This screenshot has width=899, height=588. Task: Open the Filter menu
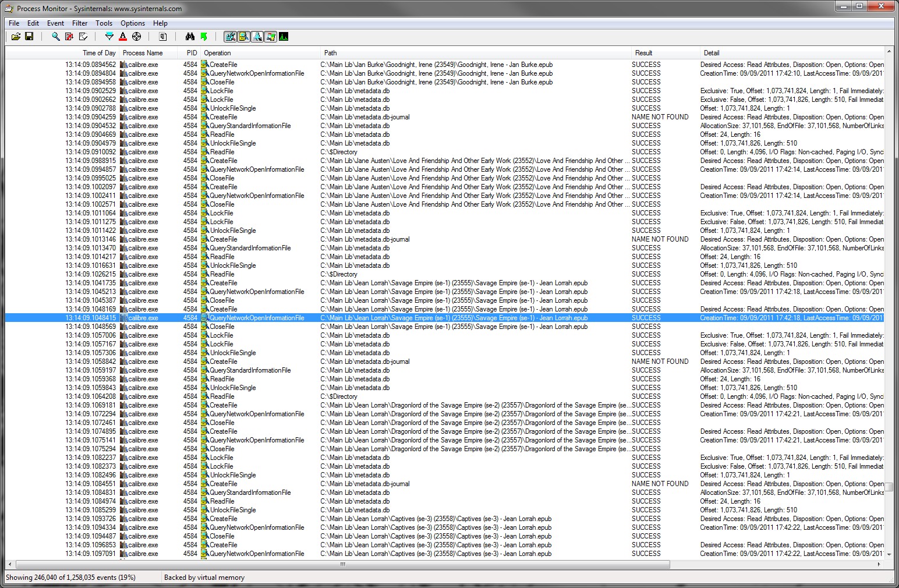point(80,23)
